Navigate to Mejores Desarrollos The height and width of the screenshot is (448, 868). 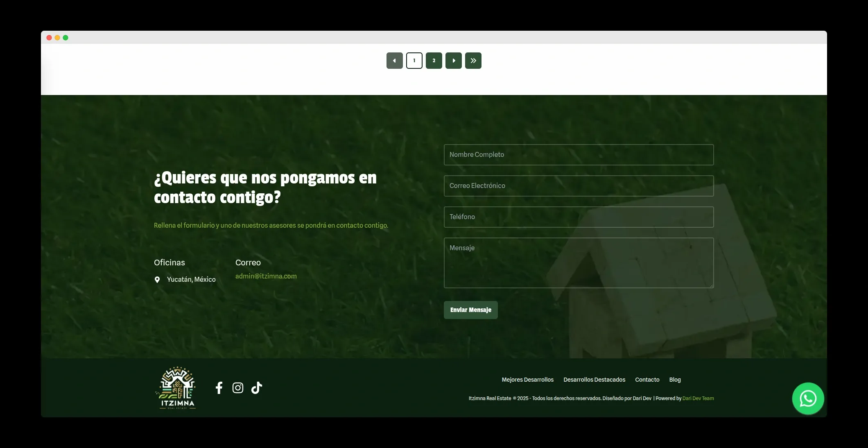point(527,380)
